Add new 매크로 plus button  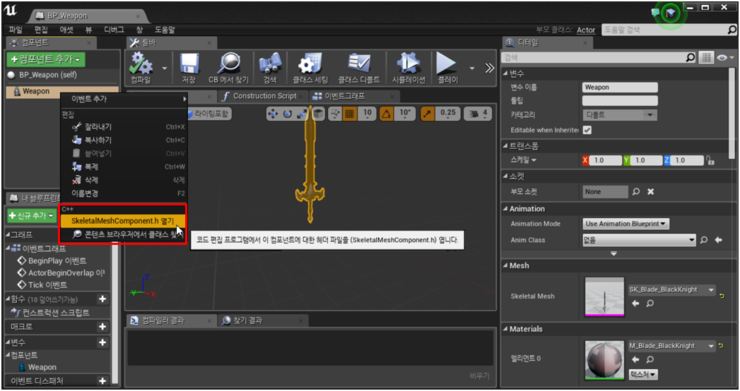pos(102,326)
